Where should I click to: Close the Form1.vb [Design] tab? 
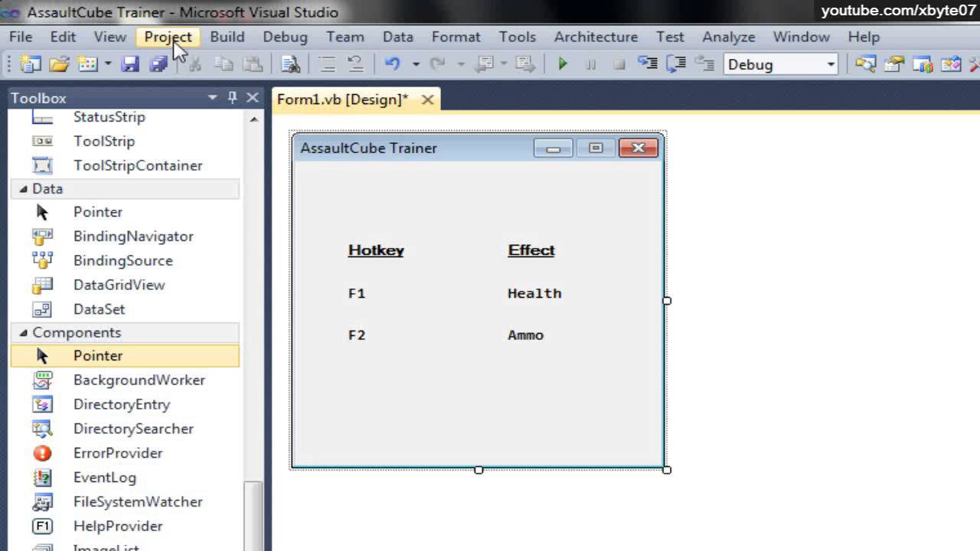click(428, 99)
